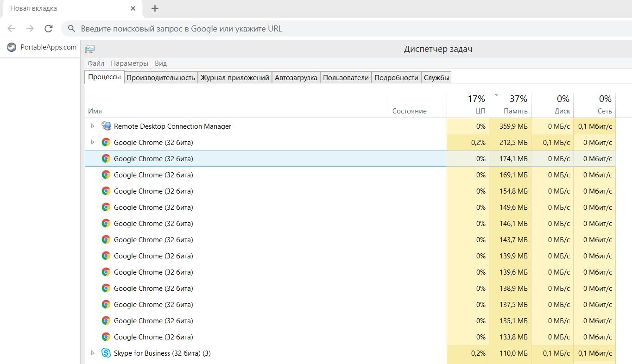Click the 169,1 МБ memory value
This screenshot has height=364, width=632.
click(513, 175)
